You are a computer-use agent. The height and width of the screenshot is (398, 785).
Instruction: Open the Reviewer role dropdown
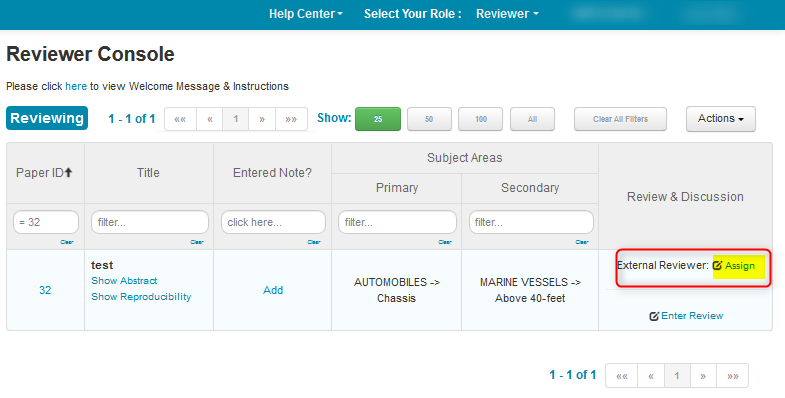(507, 14)
